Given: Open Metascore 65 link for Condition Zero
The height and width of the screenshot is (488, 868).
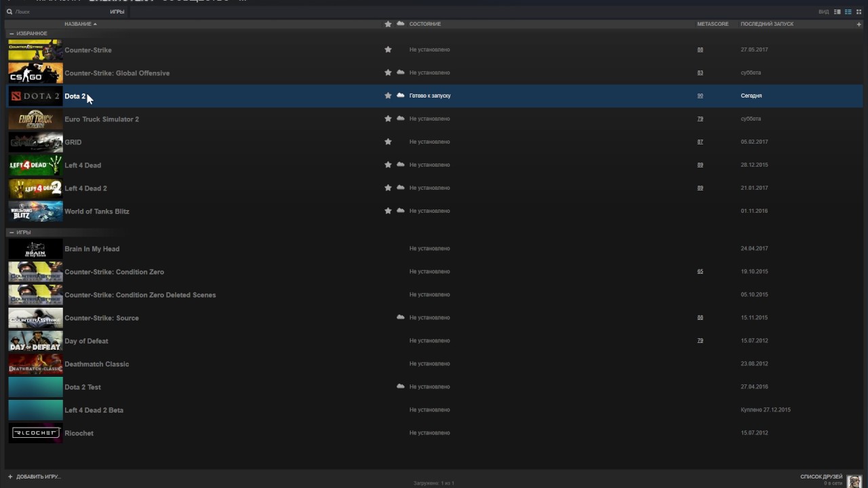Looking at the screenshot, I should click(700, 271).
